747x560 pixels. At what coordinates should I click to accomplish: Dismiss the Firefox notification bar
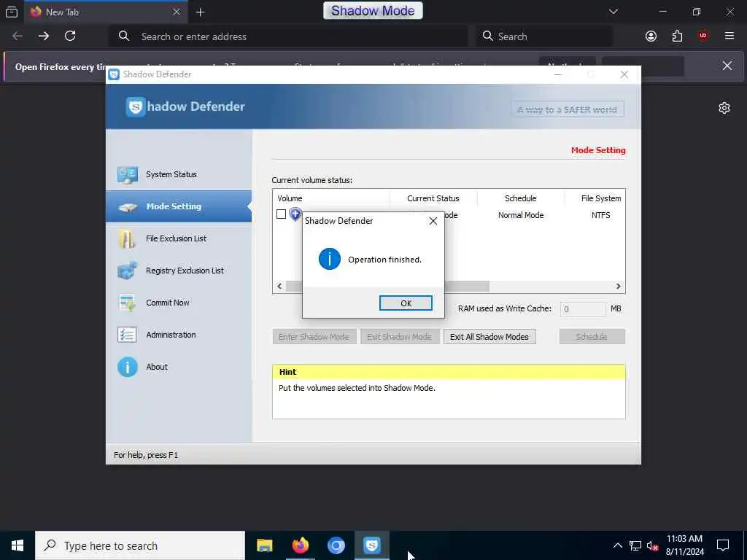tap(727, 66)
